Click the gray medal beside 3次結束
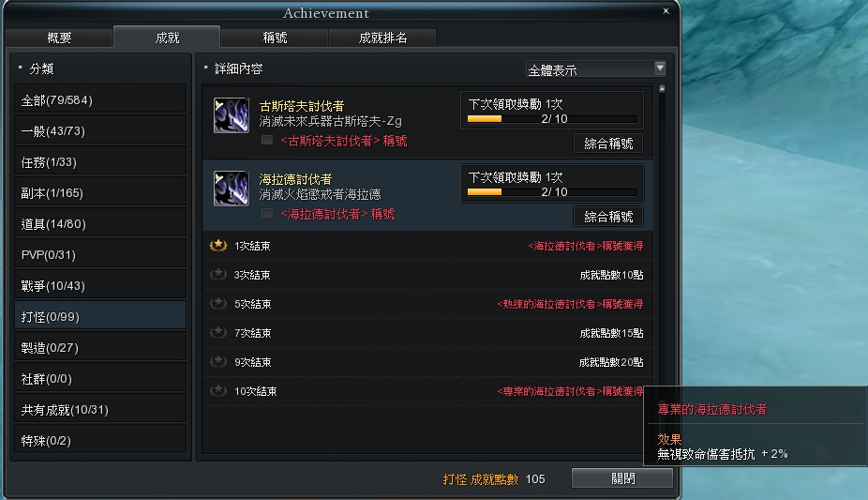 [218, 274]
